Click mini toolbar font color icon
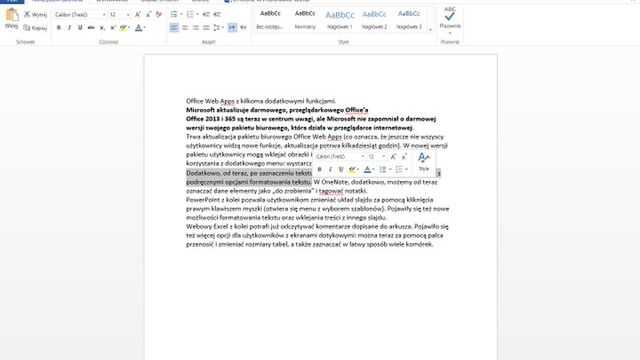This screenshot has height=360, width=640. pyautogui.click(x=367, y=169)
